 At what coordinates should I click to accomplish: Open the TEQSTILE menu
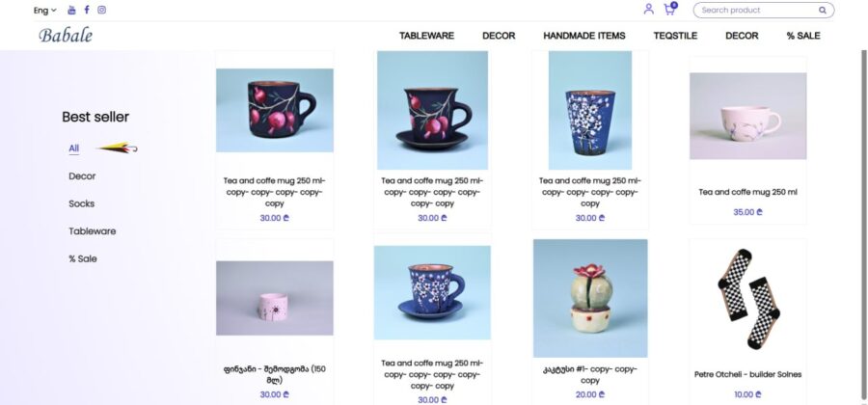point(675,36)
